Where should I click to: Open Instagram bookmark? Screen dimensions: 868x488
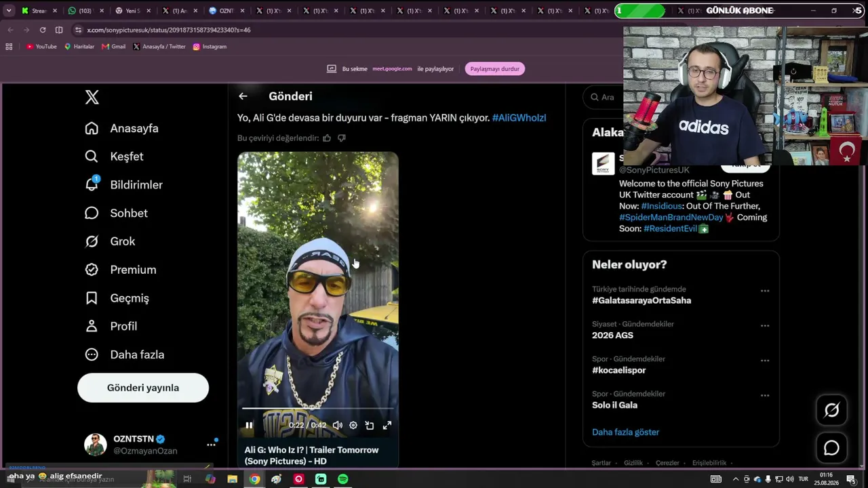210,47
